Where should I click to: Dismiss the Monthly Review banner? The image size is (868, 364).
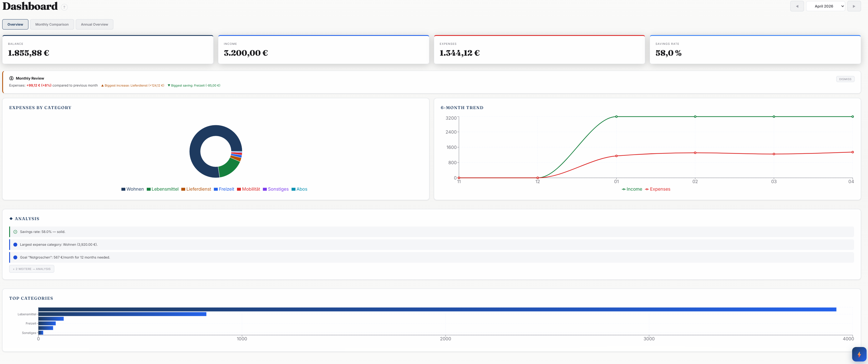point(845,79)
